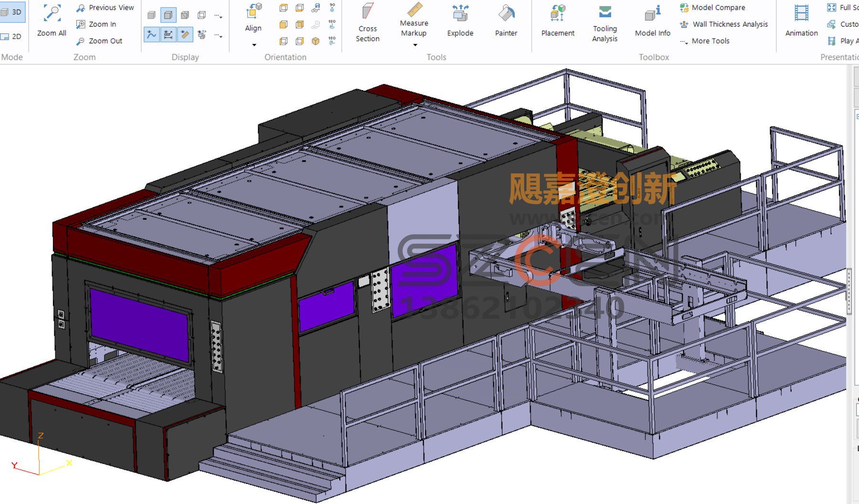Enable plain shaded display mode
This screenshot has width=859, height=504.
152,15
